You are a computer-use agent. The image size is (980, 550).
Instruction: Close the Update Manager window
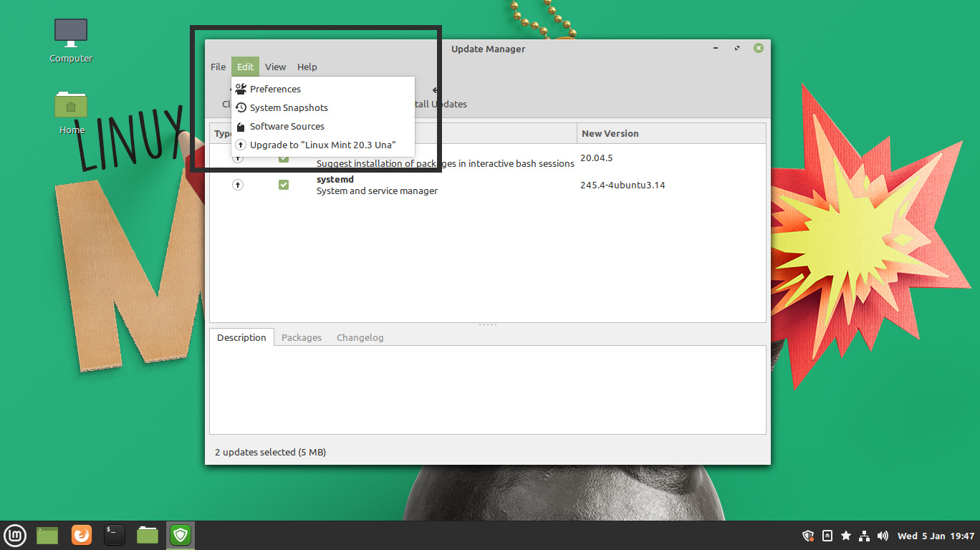(758, 48)
